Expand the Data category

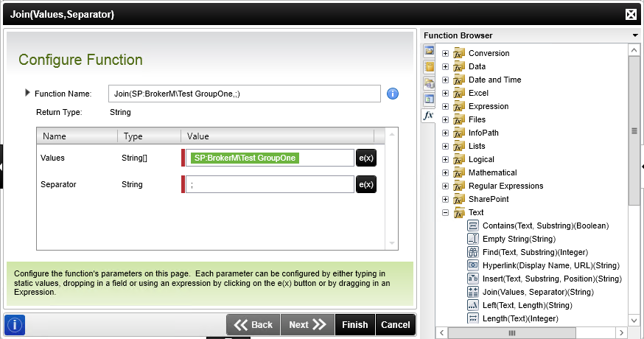pyautogui.click(x=445, y=66)
